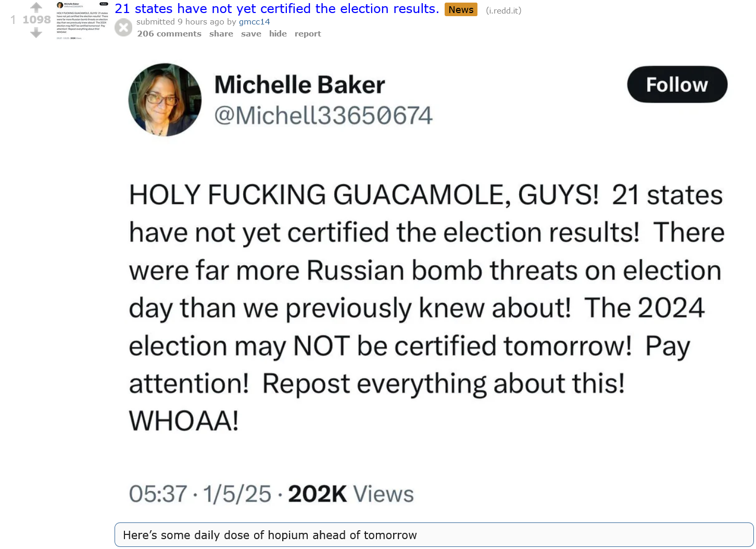This screenshot has width=756, height=549.
Task: Upvote the election results post
Action: tap(36, 7)
